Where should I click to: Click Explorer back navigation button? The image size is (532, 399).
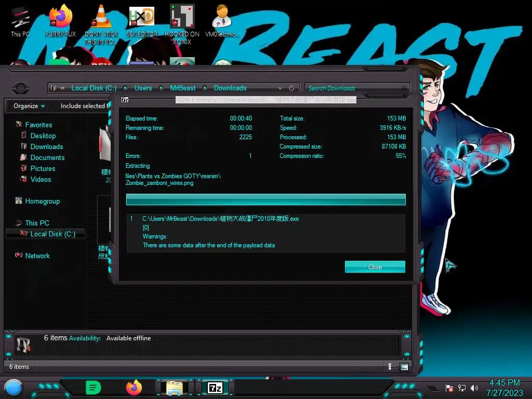[x=21, y=88]
